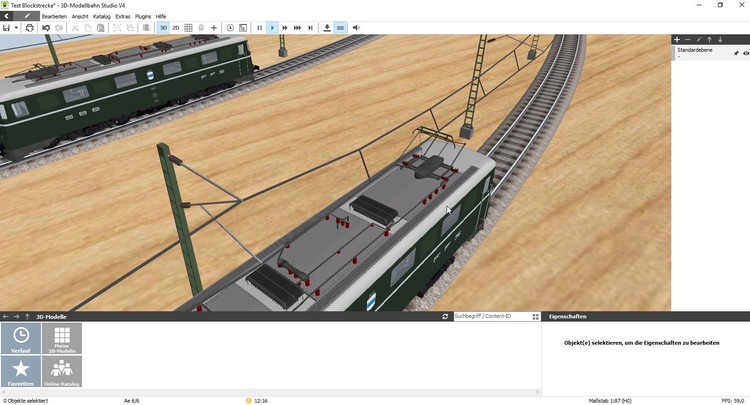Click the Copy icon
The image size is (750, 405).
click(88, 28)
